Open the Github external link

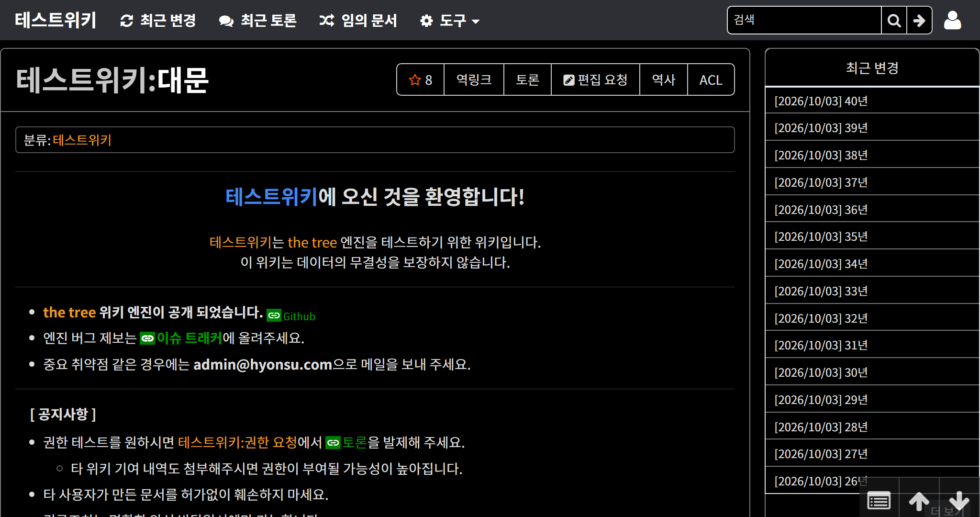coord(299,316)
